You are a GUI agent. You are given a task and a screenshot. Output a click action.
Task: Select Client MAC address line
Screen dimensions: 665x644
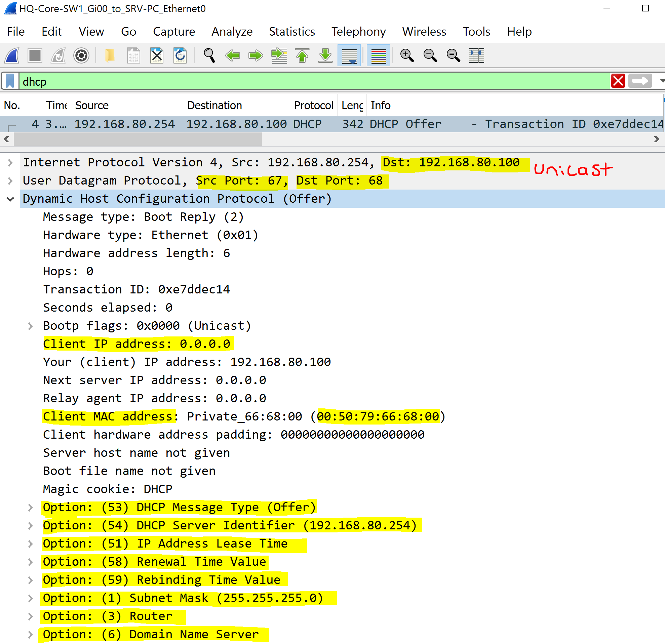pyautogui.click(x=244, y=417)
